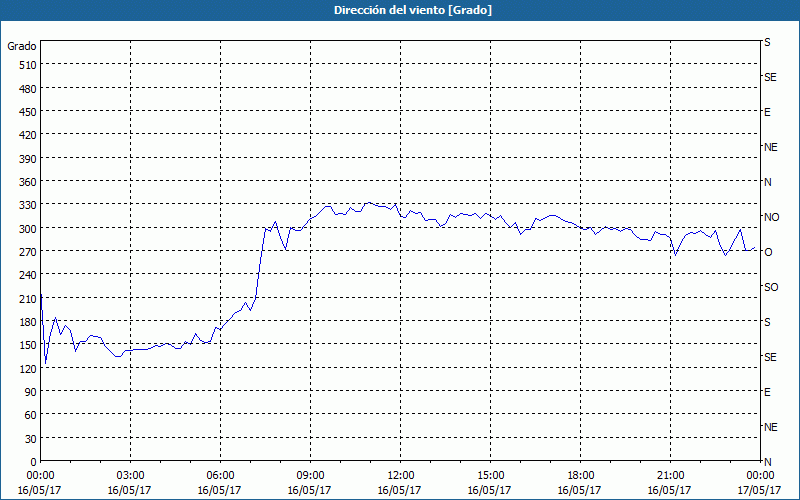Pick the 12:00 time axis label
The image size is (800, 500).
401,476
